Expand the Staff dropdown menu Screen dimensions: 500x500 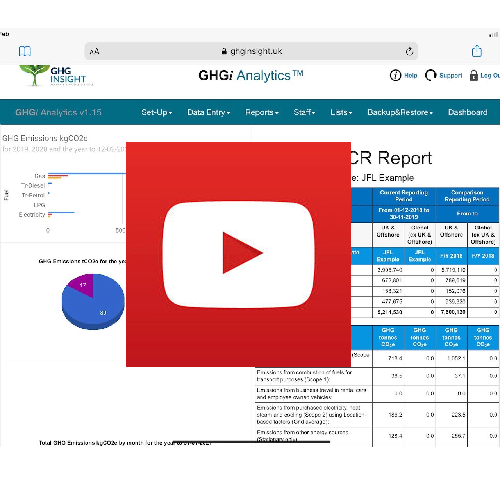tap(304, 112)
